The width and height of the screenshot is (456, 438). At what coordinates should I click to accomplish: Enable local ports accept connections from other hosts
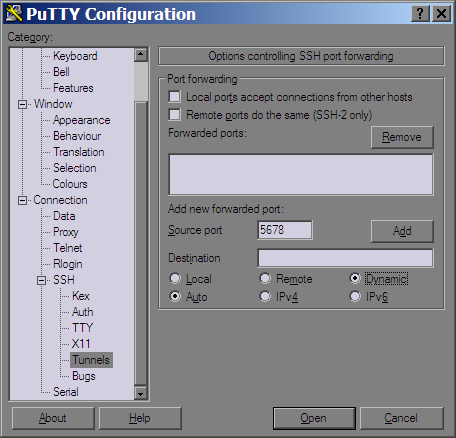pyautogui.click(x=175, y=97)
